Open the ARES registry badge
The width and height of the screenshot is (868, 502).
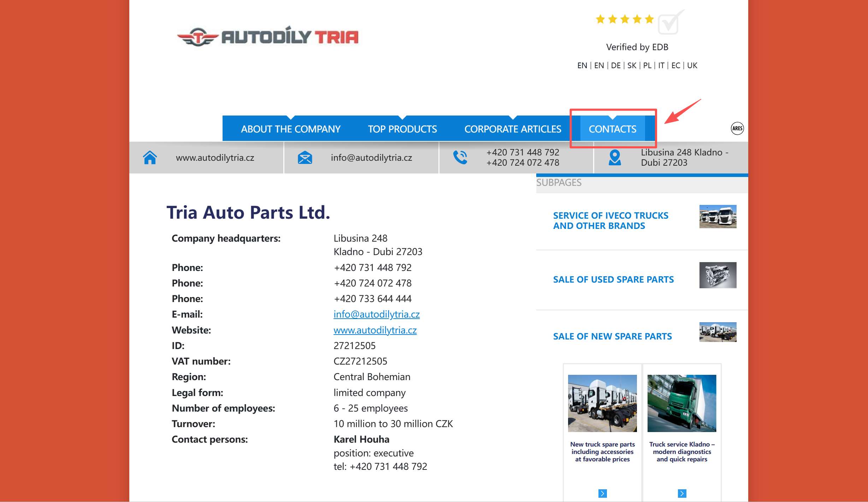click(737, 128)
